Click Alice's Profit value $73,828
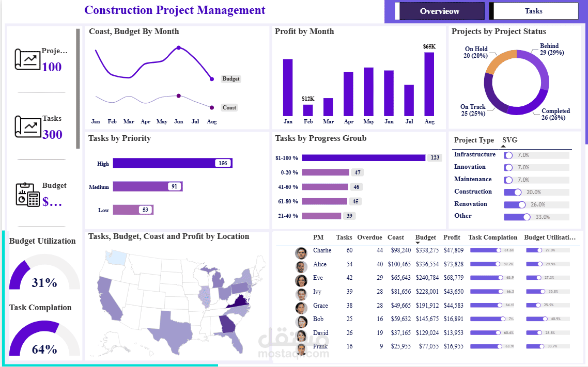Image resolution: width=588 pixels, height=367 pixels. (x=453, y=264)
